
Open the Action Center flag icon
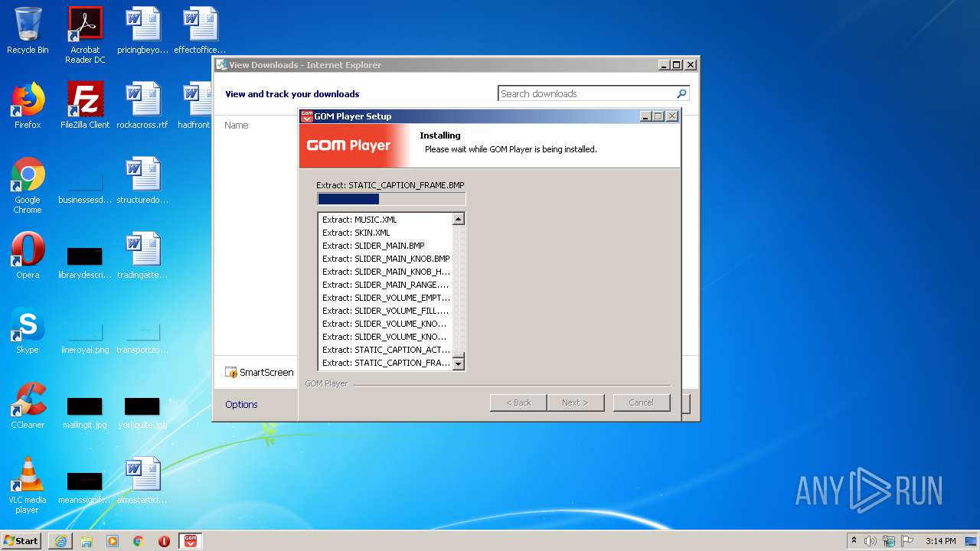[x=907, y=541]
